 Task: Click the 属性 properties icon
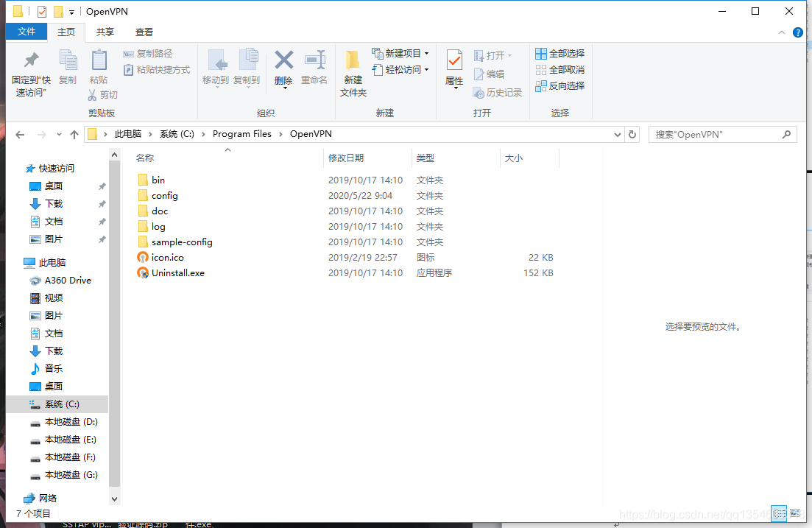[454, 60]
